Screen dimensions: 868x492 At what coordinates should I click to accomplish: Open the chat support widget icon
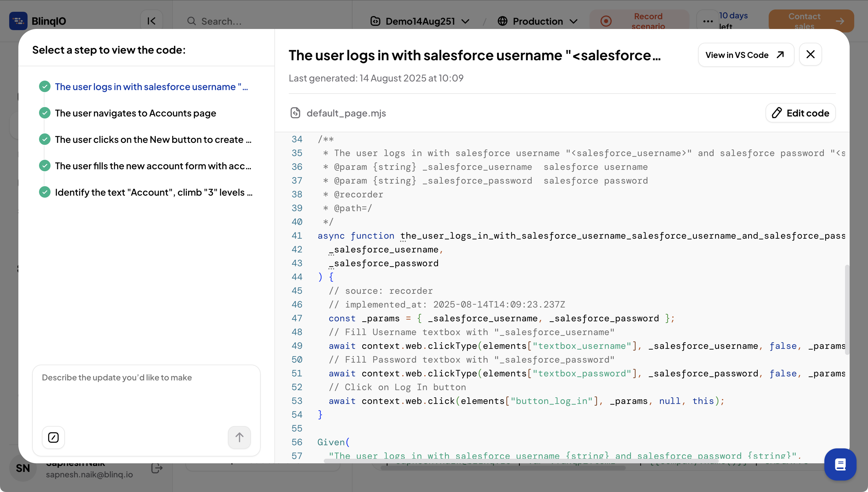pyautogui.click(x=840, y=465)
